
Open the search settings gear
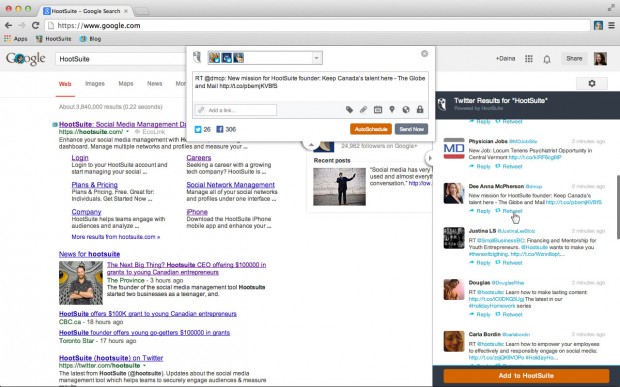pos(592,83)
